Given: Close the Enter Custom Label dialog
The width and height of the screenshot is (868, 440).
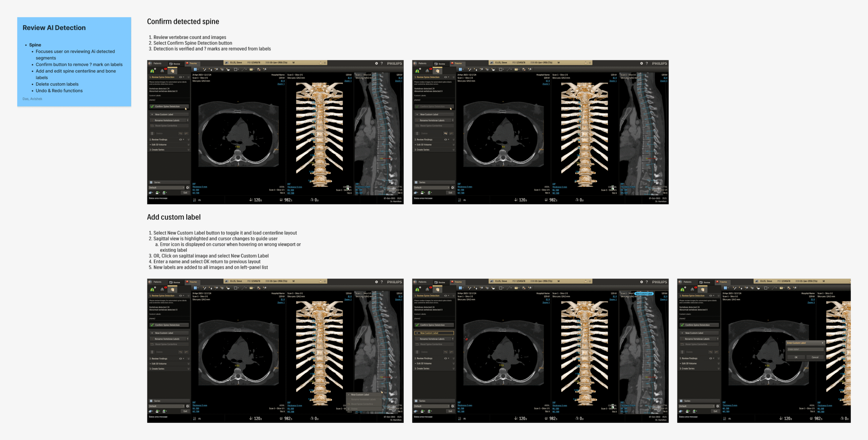Looking at the screenshot, I should tap(822, 343).
